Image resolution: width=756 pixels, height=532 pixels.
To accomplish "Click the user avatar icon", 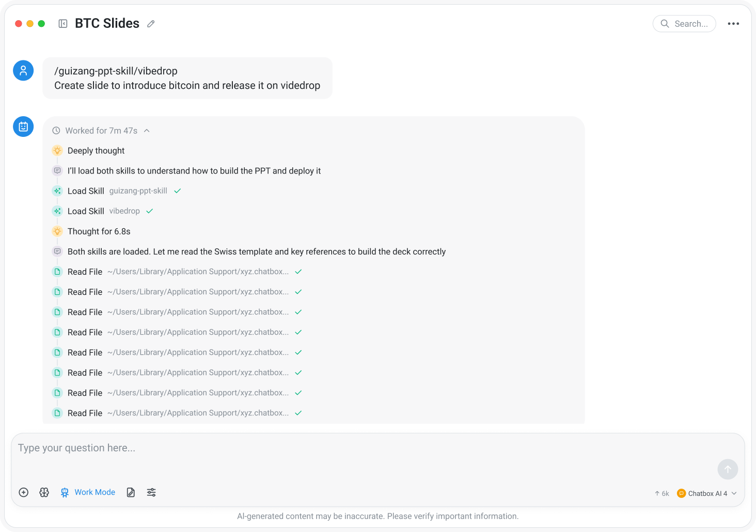I will pyautogui.click(x=23, y=71).
